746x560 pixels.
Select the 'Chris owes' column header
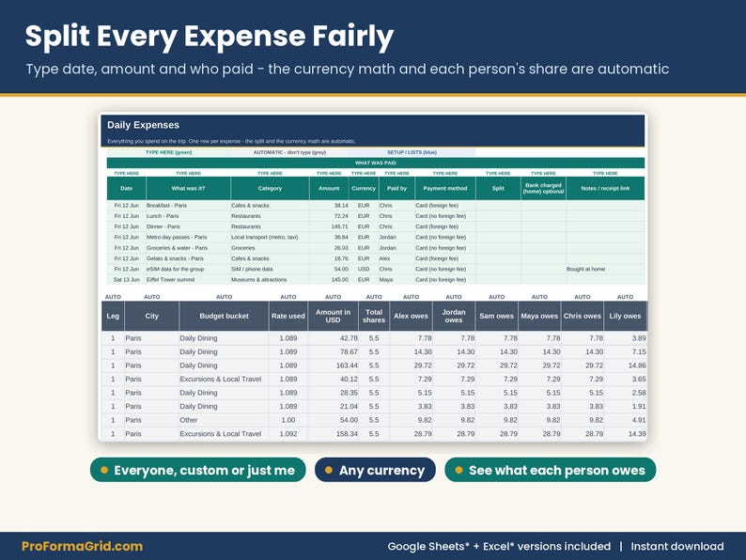coord(583,316)
